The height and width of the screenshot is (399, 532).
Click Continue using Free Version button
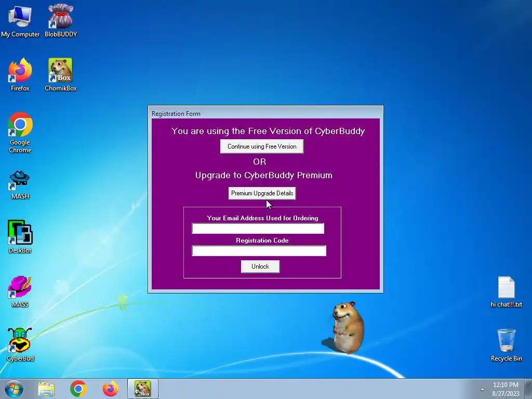click(x=262, y=146)
